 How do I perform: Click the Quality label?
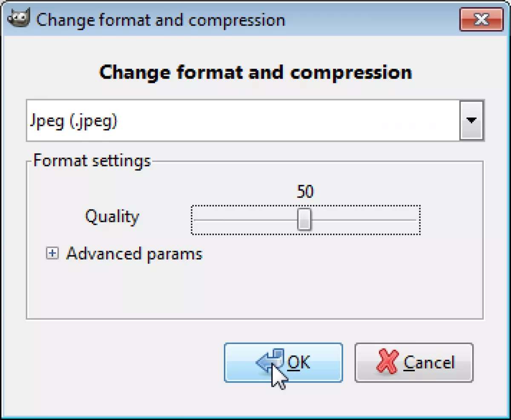coord(112,217)
